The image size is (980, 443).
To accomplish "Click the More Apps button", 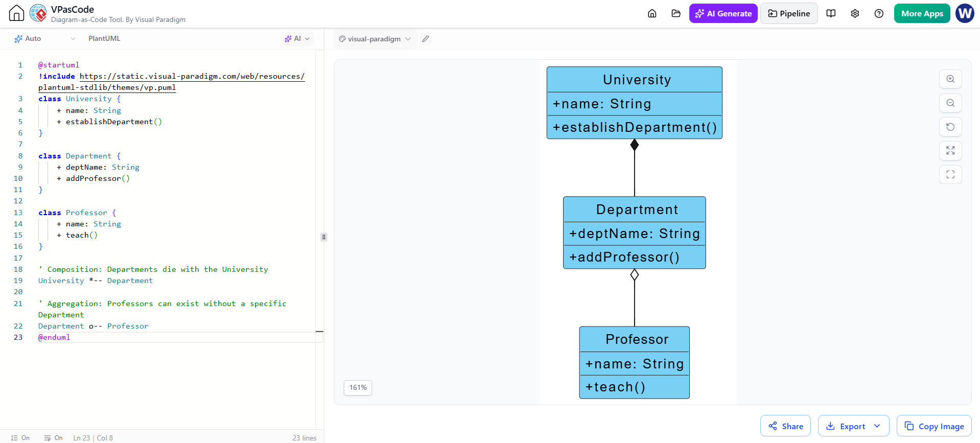I will pyautogui.click(x=922, y=13).
